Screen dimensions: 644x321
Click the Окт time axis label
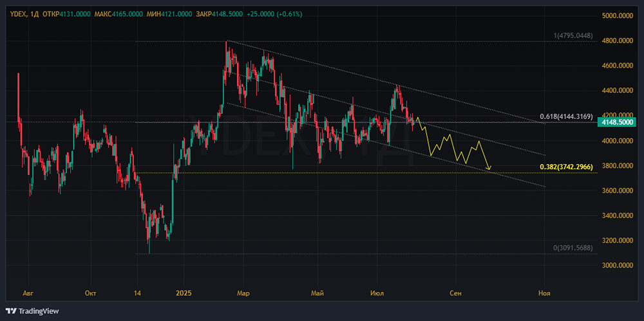click(x=90, y=293)
